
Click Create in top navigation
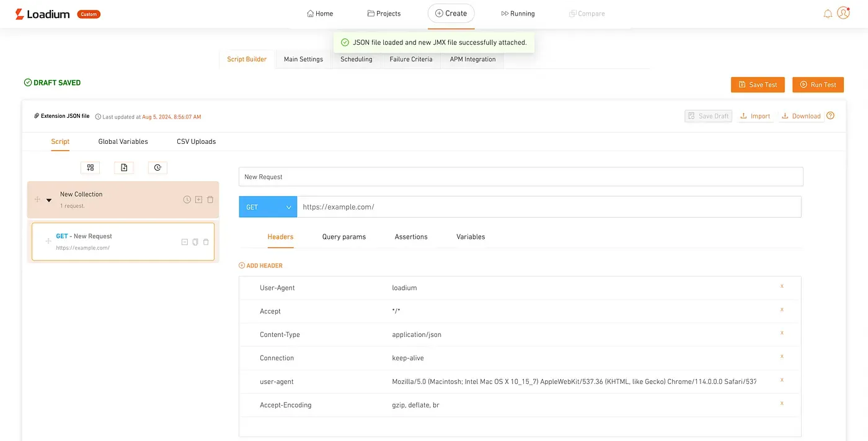click(451, 13)
